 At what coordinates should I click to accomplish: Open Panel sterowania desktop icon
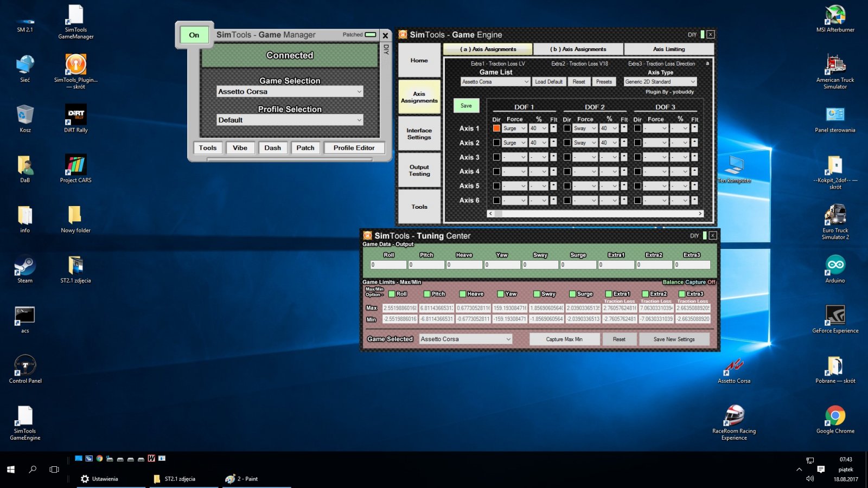[835, 119]
